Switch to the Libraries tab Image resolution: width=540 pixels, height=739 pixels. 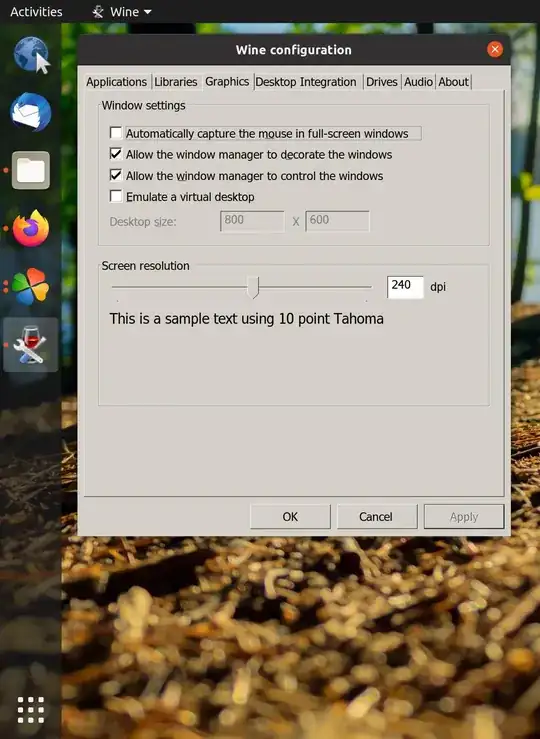pos(176,82)
